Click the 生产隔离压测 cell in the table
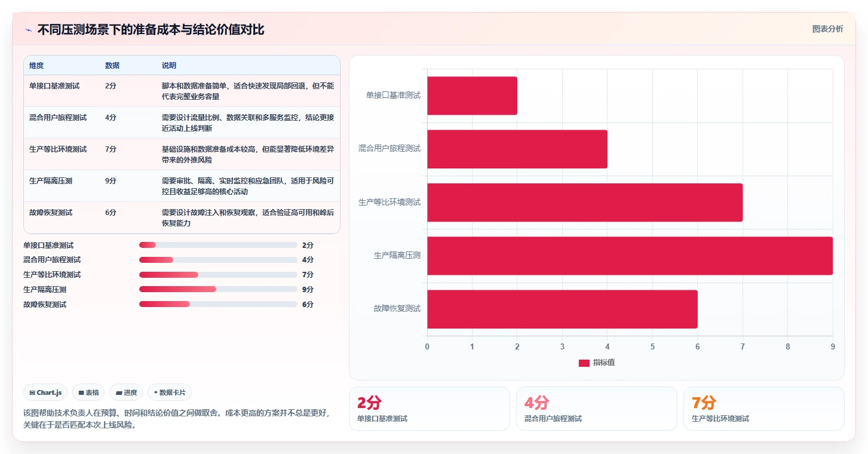 click(51, 181)
